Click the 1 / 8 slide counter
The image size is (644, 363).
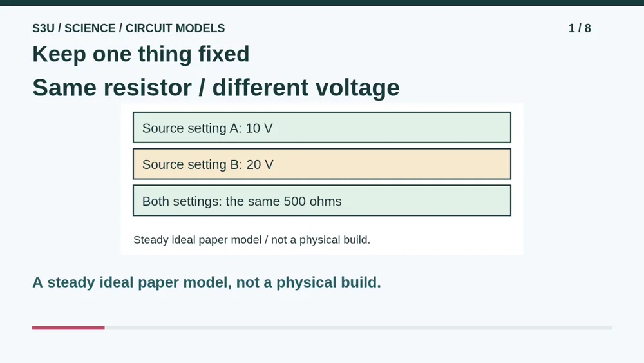click(580, 28)
